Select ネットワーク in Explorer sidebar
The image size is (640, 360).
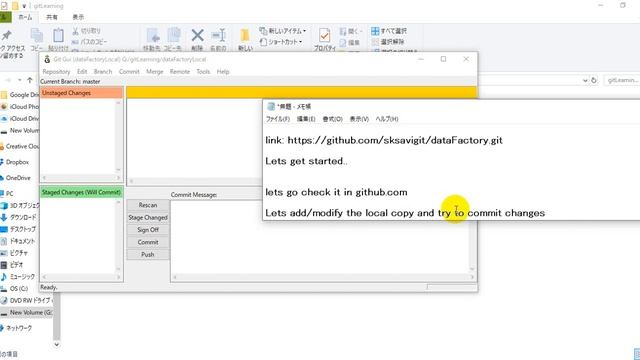16,328
